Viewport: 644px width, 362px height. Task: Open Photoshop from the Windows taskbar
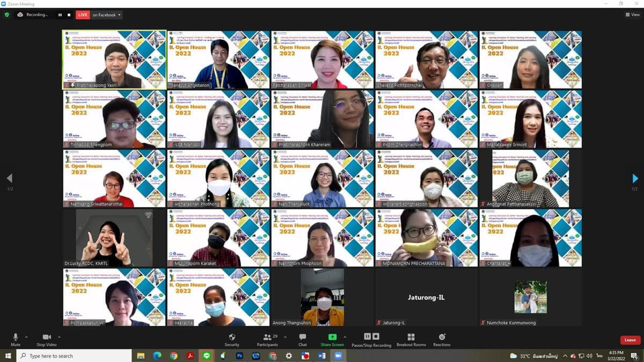[240, 356]
